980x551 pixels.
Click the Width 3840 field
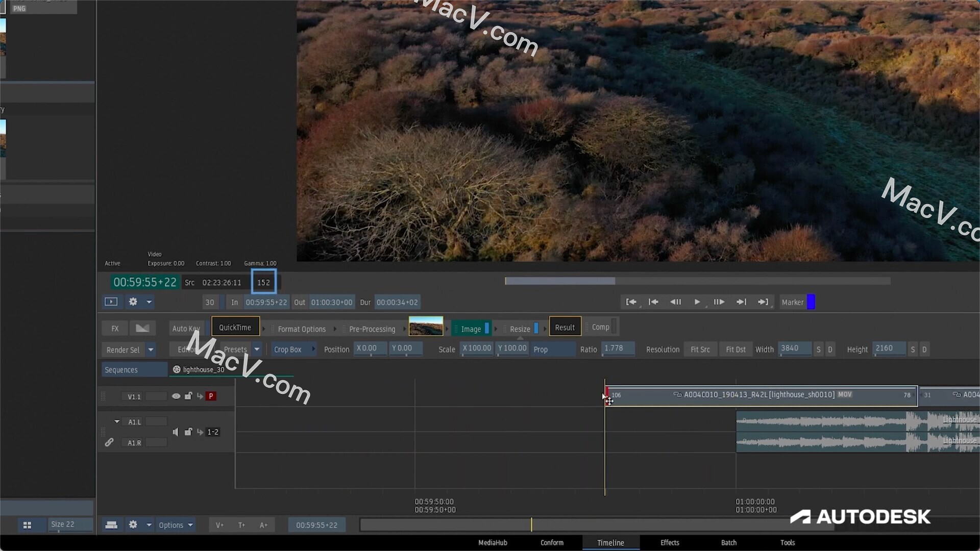(794, 348)
